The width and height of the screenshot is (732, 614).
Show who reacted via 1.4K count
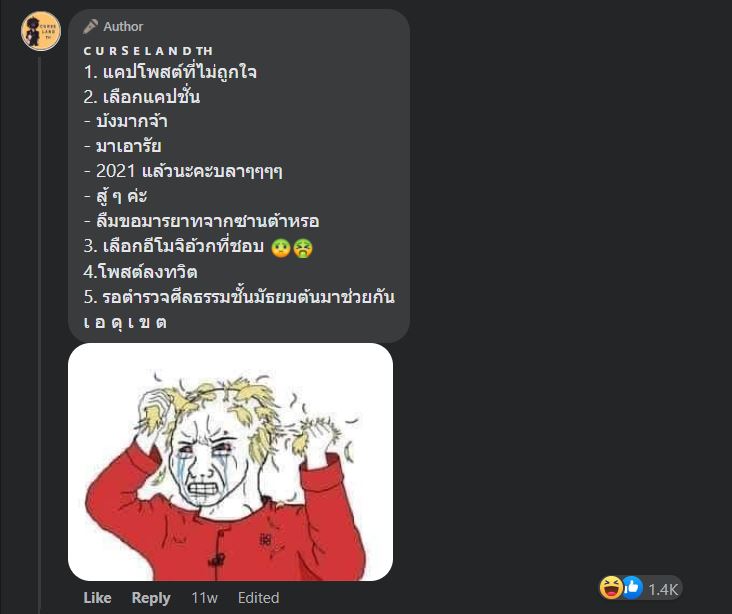(663, 589)
